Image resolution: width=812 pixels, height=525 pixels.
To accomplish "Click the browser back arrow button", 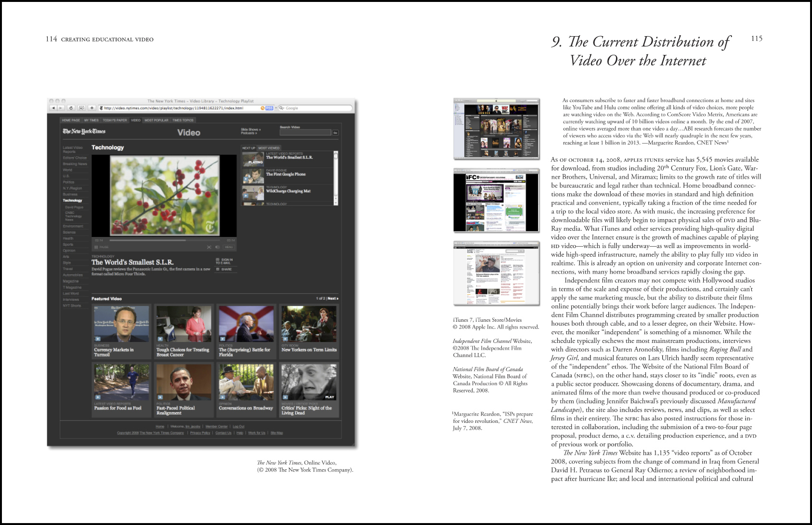I will [x=53, y=108].
